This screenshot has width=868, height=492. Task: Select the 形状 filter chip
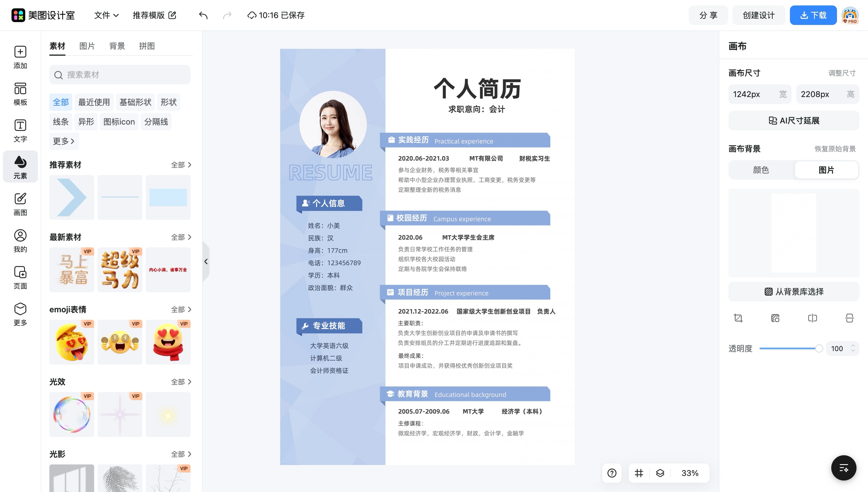coord(168,102)
